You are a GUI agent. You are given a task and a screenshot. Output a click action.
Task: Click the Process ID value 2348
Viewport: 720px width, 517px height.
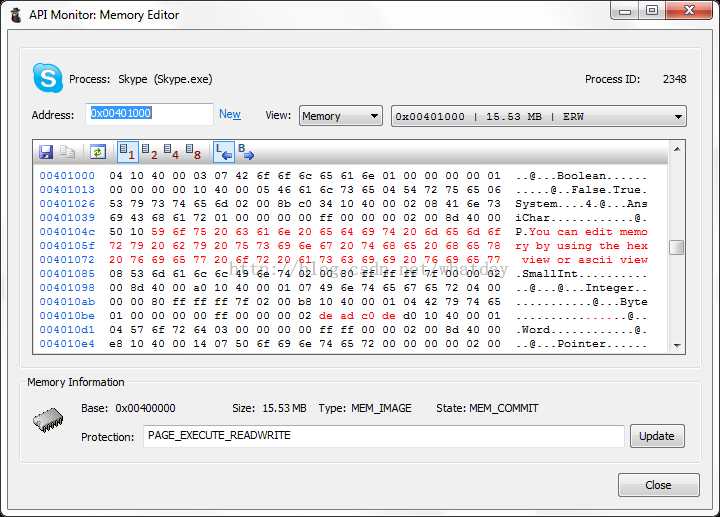tap(675, 79)
